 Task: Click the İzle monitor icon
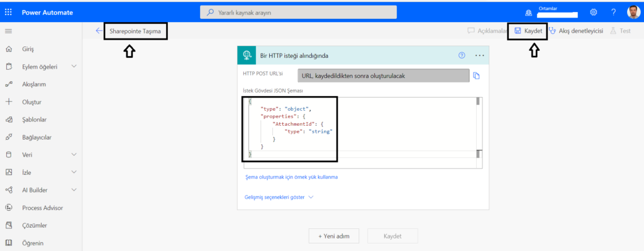coord(8,172)
